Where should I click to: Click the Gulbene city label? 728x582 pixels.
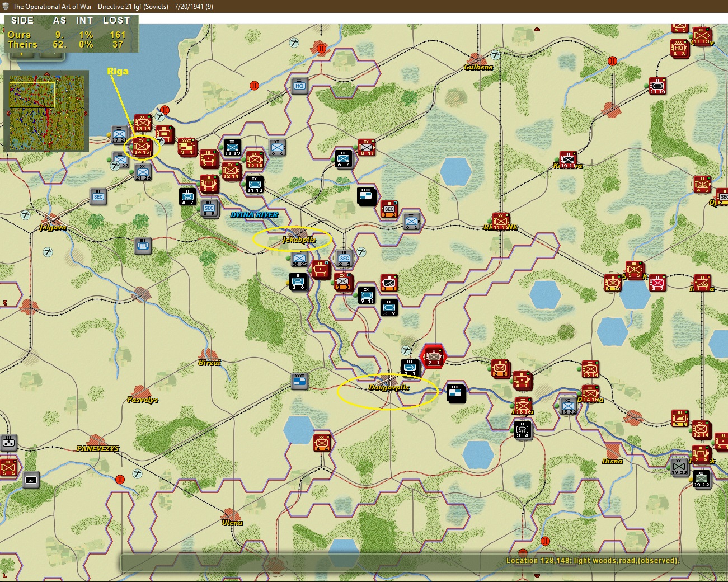[x=478, y=67]
